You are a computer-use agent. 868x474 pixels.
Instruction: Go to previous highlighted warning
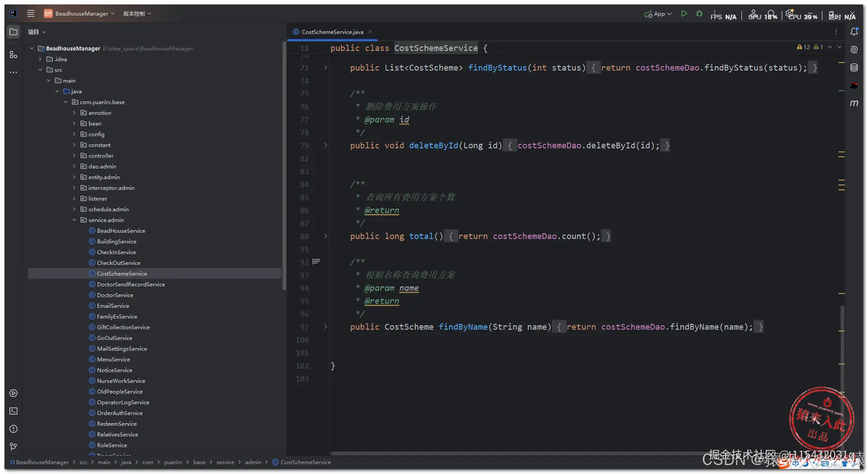[830, 47]
